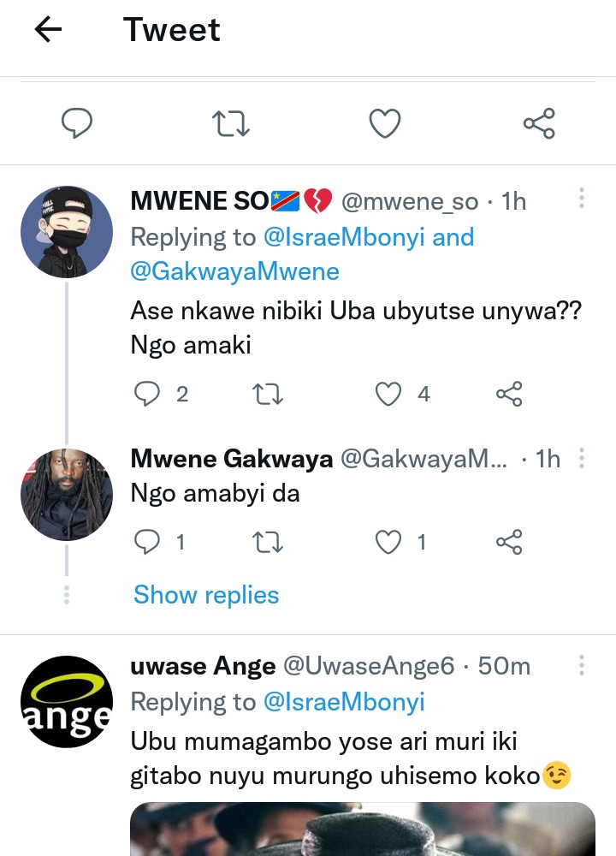The height and width of the screenshot is (856, 616).
Task: Open uwase Ange's profile avatar
Action: pyautogui.click(x=67, y=702)
